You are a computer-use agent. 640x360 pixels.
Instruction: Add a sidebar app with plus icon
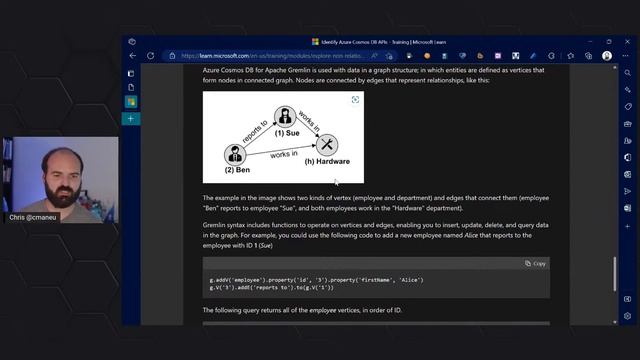click(628, 226)
